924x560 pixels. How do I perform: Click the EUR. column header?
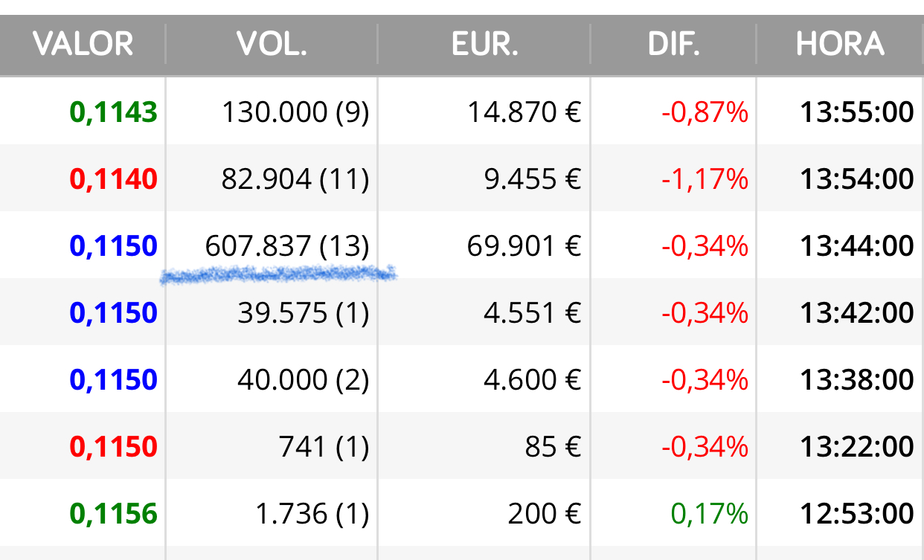pyautogui.click(x=484, y=45)
